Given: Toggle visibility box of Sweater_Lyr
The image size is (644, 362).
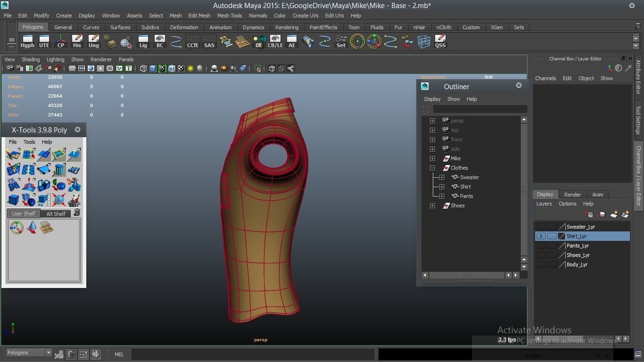Looking at the screenshot, I should tap(541, 227).
